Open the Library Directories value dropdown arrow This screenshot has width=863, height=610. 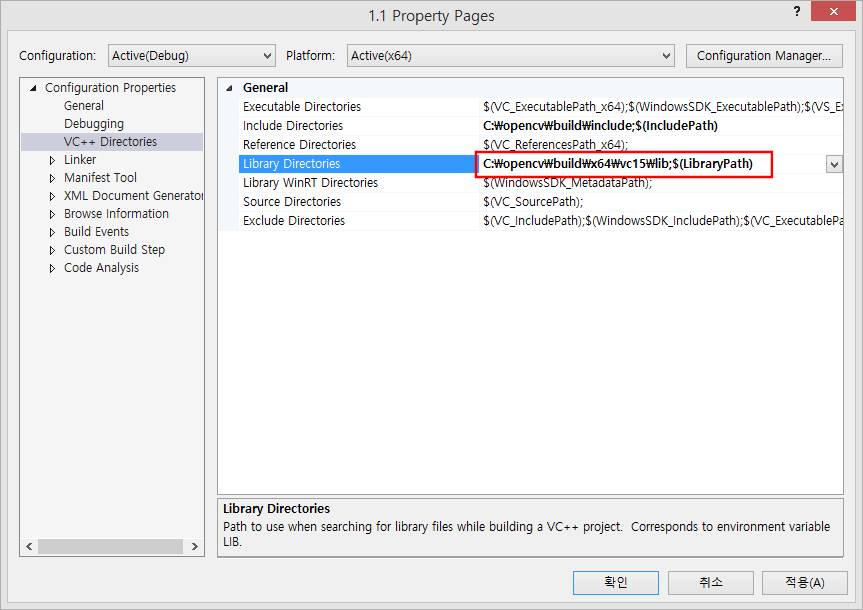click(834, 164)
